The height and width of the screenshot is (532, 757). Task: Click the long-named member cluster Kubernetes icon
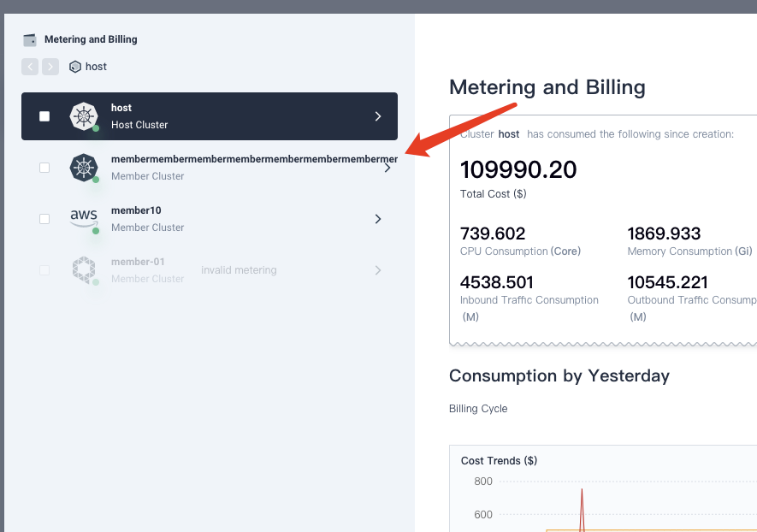(84, 168)
